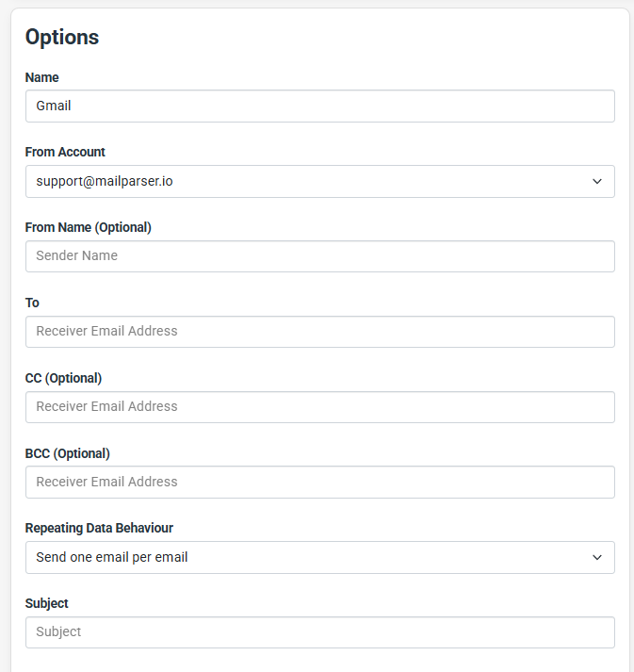Click the To receiver email field
The height and width of the screenshot is (672, 634).
(x=320, y=332)
